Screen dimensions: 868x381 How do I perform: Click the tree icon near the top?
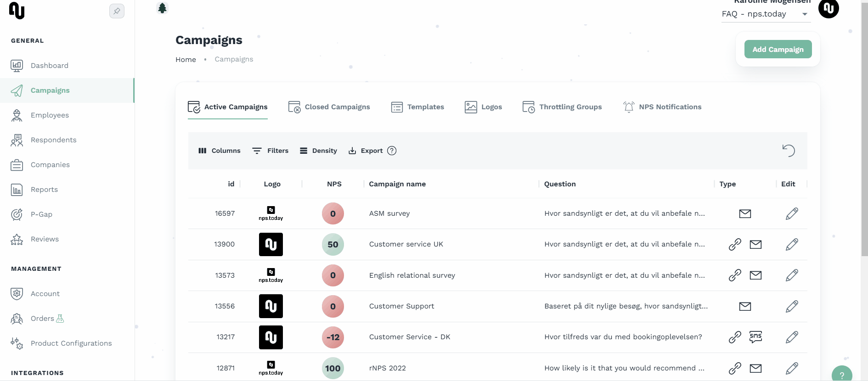click(162, 8)
